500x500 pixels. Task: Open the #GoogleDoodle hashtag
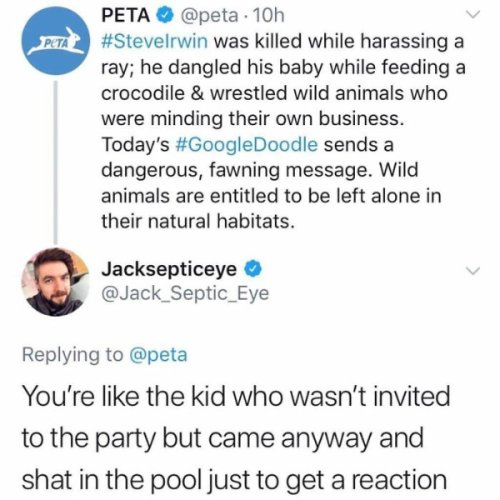(246, 145)
